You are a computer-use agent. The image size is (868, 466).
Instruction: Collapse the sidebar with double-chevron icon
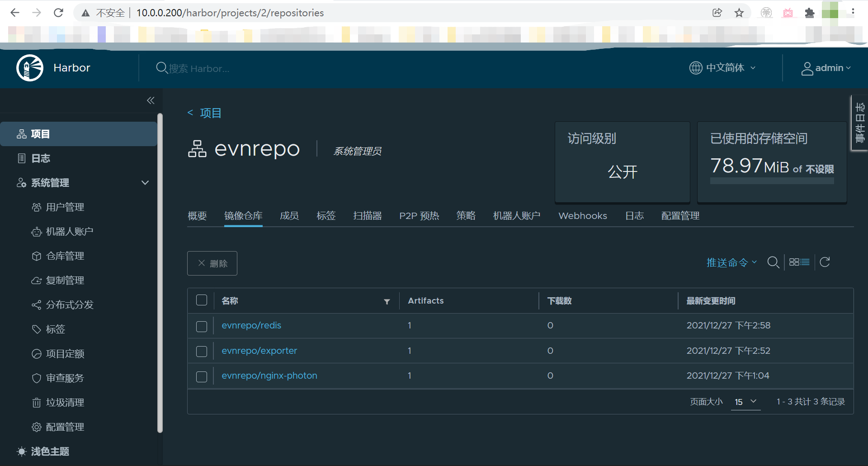tap(151, 100)
